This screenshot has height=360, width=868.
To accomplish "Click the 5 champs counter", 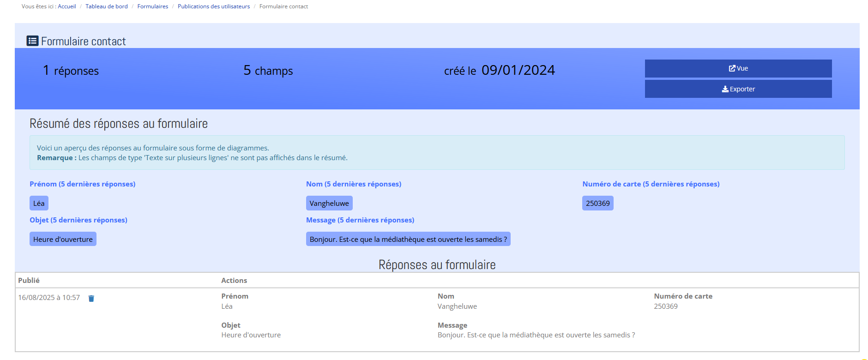I will 268,71.
